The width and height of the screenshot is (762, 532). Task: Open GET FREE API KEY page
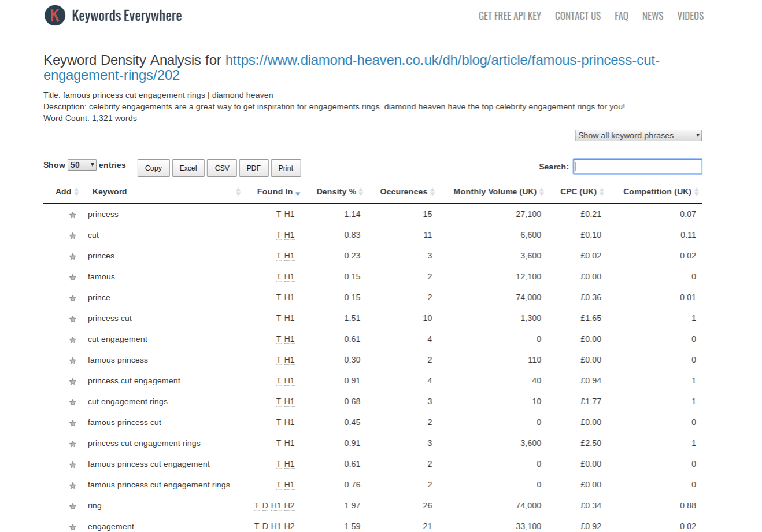click(x=509, y=16)
